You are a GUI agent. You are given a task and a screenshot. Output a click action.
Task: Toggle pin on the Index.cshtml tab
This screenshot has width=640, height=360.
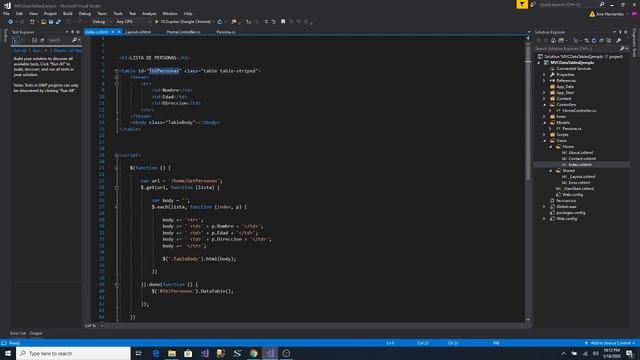tap(113, 32)
